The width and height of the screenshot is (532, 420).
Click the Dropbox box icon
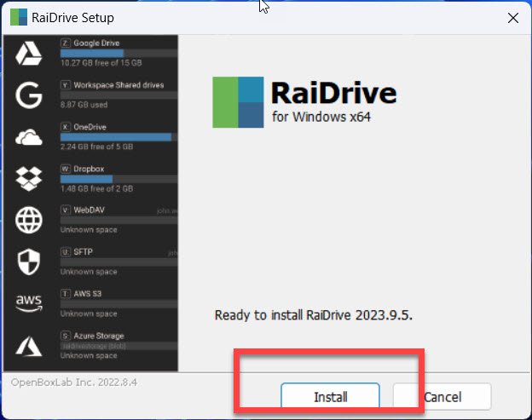coord(28,179)
